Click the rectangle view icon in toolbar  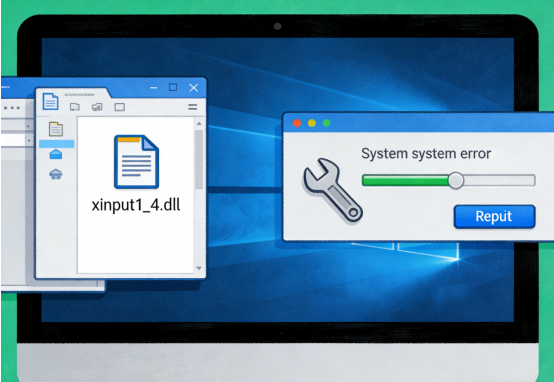coord(119,107)
